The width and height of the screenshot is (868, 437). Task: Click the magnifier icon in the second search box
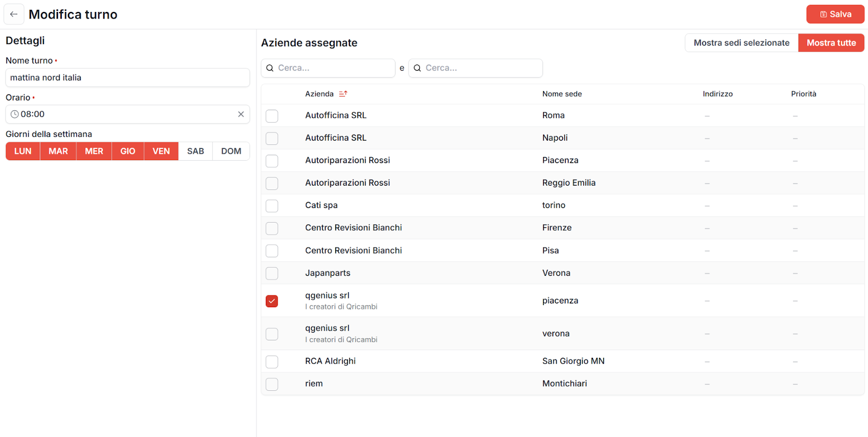pos(418,68)
